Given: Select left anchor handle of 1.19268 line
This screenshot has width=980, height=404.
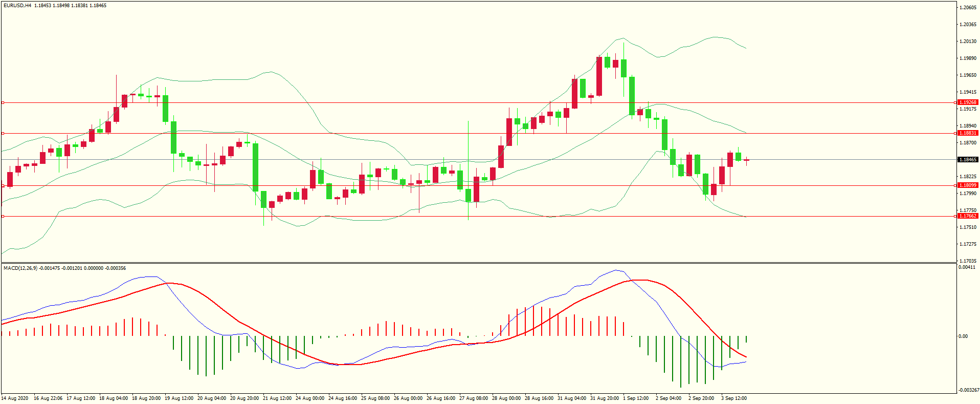Looking at the screenshot, I should pyautogui.click(x=3, y=103).
